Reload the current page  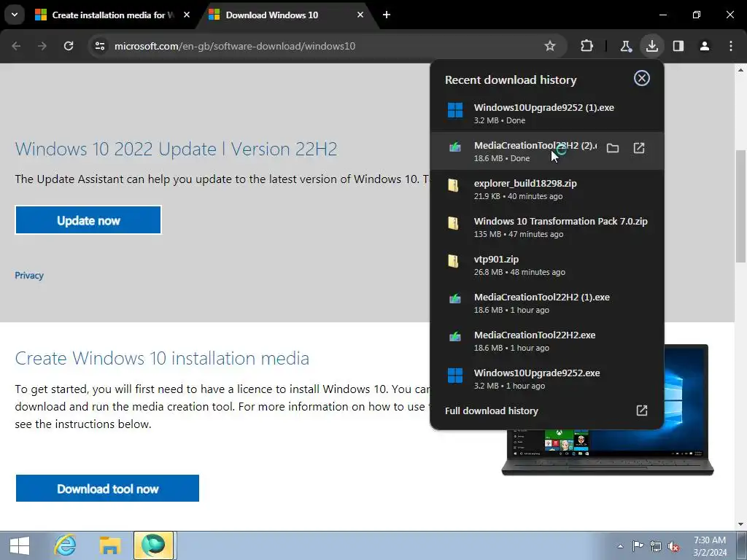click(69, 46)
